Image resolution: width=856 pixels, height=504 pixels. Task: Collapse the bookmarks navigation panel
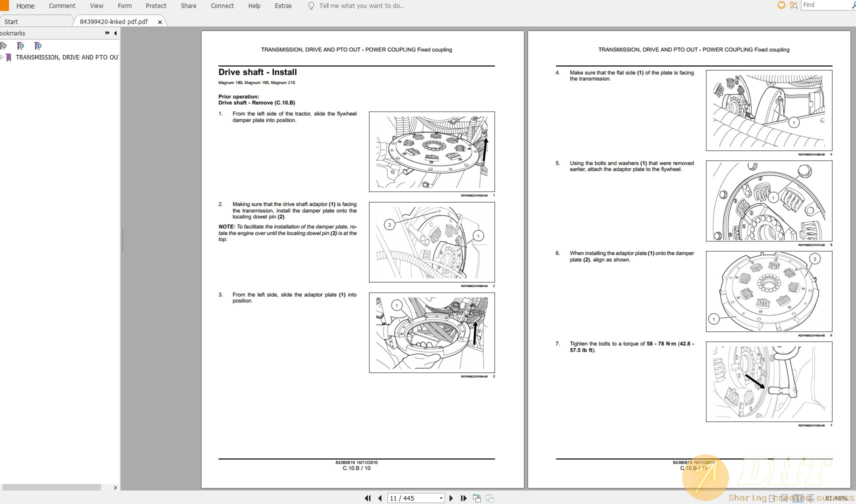115,33
